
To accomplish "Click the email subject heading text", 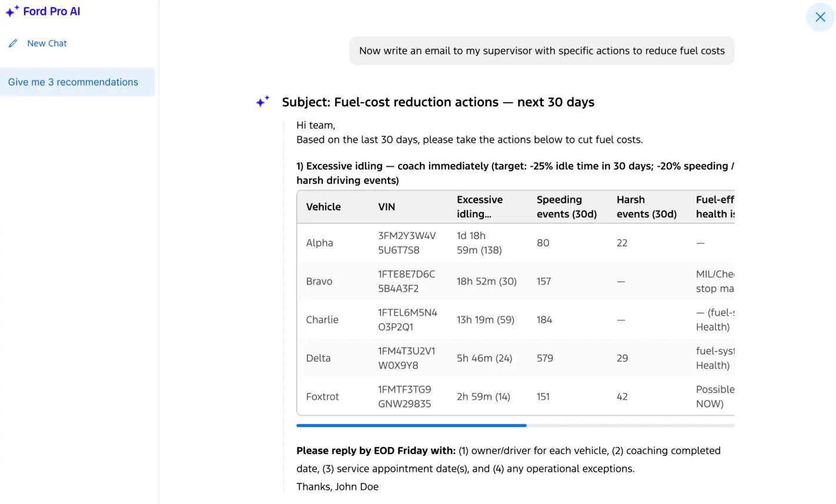I will pyautogui.click(x=438, y=102).
